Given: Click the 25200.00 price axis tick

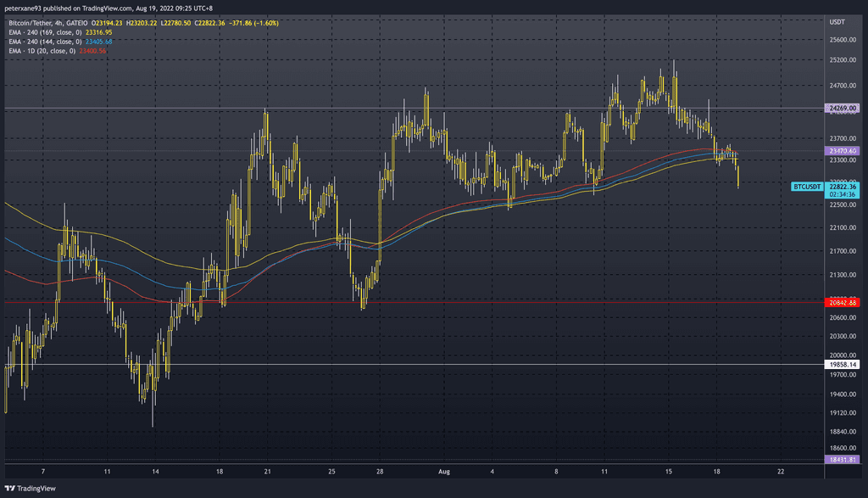Looking at the screenshot, I should click(843, 60).
